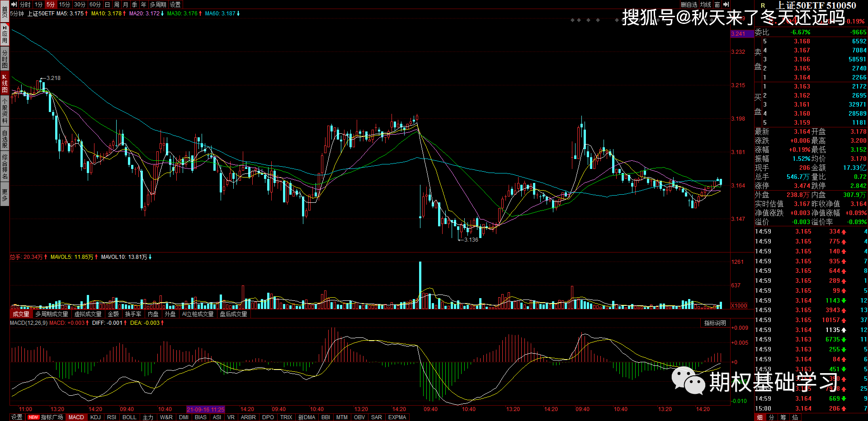Screen dimensions: 868x421
Task: Click the 指标说明 indicator description button
Action: tap(715, 323)
